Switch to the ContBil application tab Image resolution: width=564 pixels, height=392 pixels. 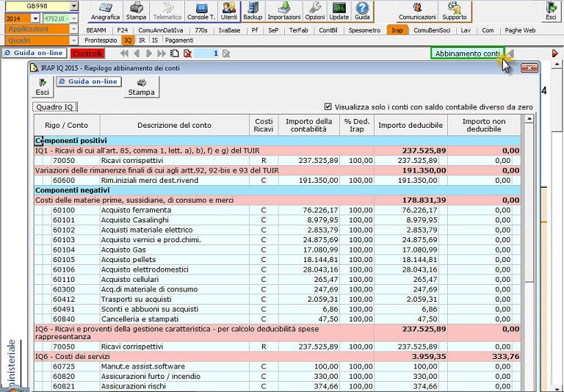328,30
